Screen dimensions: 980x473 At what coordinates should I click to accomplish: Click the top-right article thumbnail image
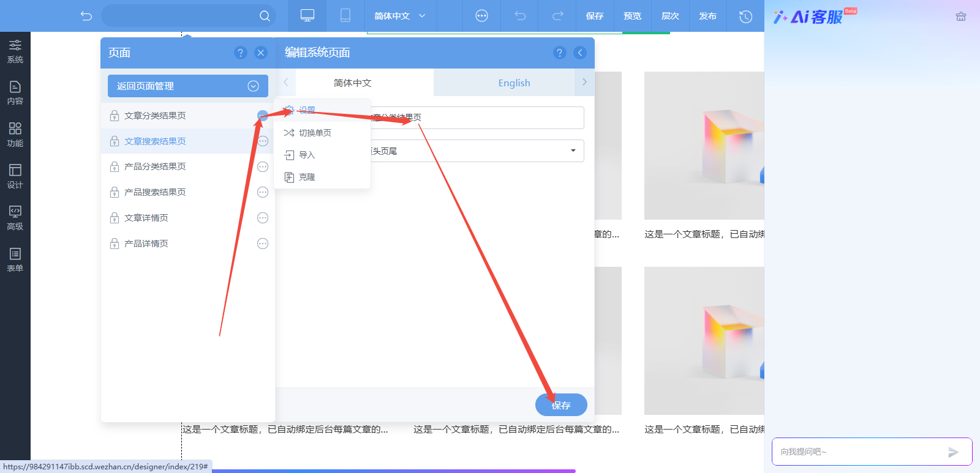click(x=704, y=146)
